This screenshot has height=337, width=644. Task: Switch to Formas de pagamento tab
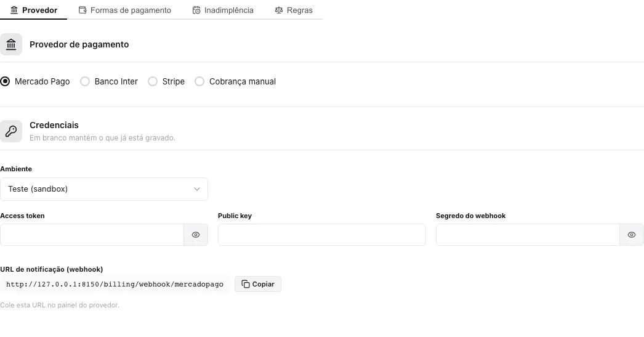(x=125, y=10)
